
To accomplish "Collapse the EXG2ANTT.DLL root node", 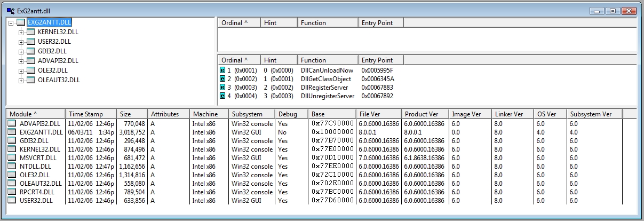I will [x=11, y=22].
